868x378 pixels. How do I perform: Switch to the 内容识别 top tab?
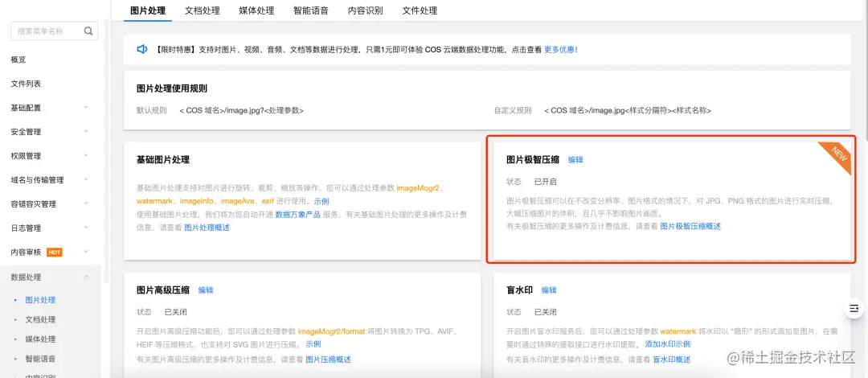pos(366,10)
